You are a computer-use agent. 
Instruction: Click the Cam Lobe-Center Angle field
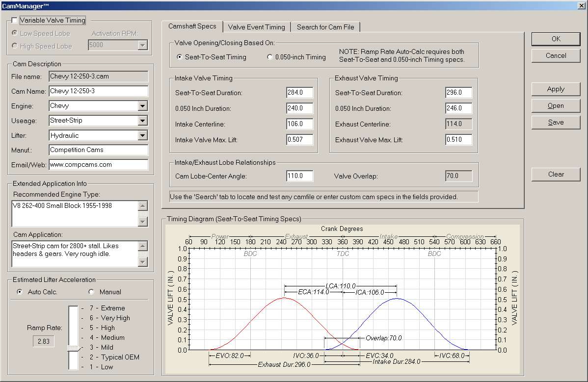click(x=299, y=176)
